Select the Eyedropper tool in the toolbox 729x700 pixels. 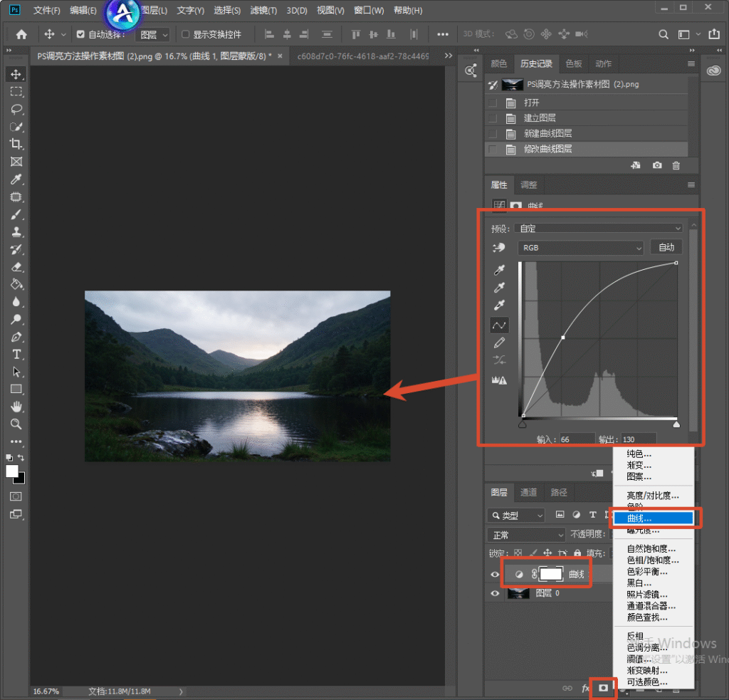(x=16, y=179)
